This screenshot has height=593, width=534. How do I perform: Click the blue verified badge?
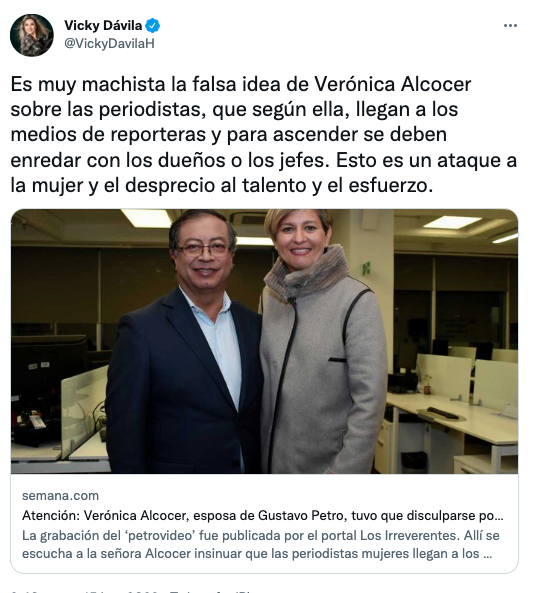point(153,26)
